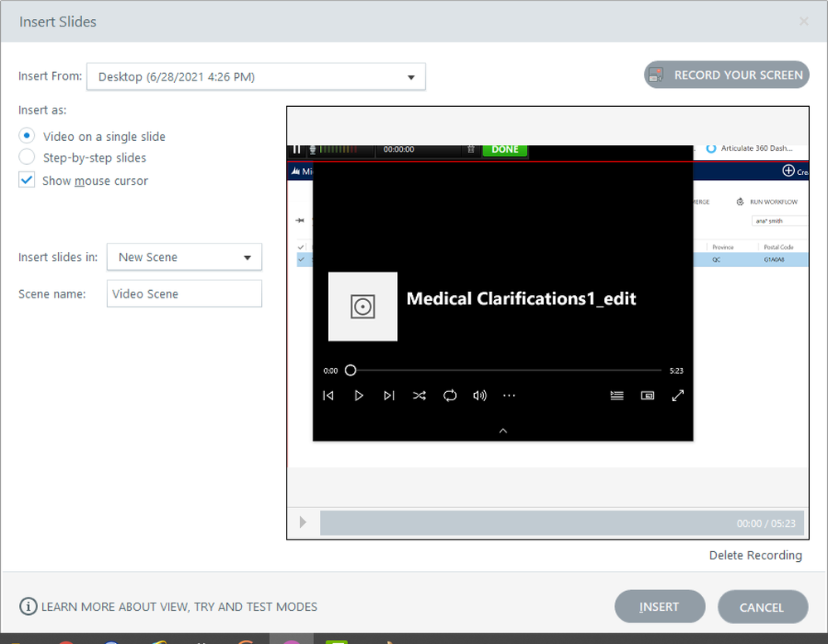Image resolution: width=828 pixels, height=644 pixels.
Task: Click the repeat icon in media player
Action: pyautogui.click(x=450, y=395)
